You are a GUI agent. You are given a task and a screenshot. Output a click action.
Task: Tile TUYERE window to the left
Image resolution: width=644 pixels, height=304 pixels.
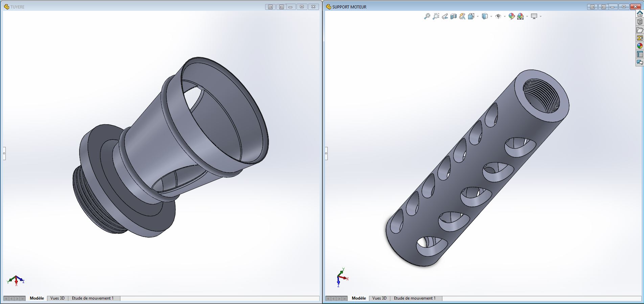(270, 7)
